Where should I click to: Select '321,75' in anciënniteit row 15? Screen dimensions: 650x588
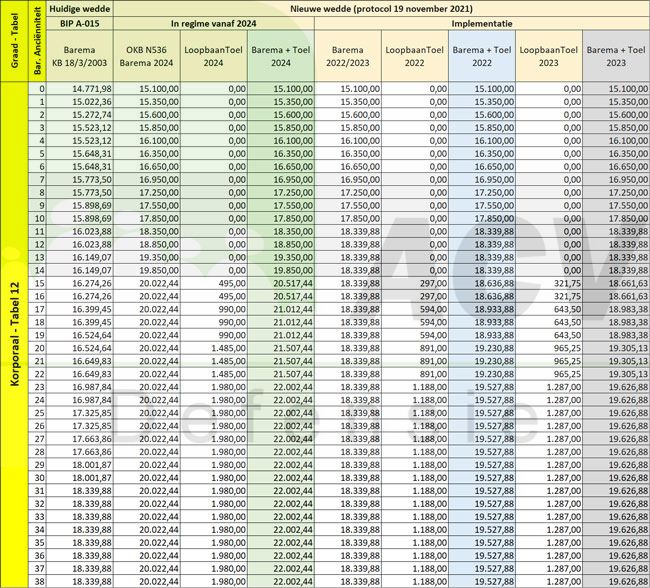point(567,283)
